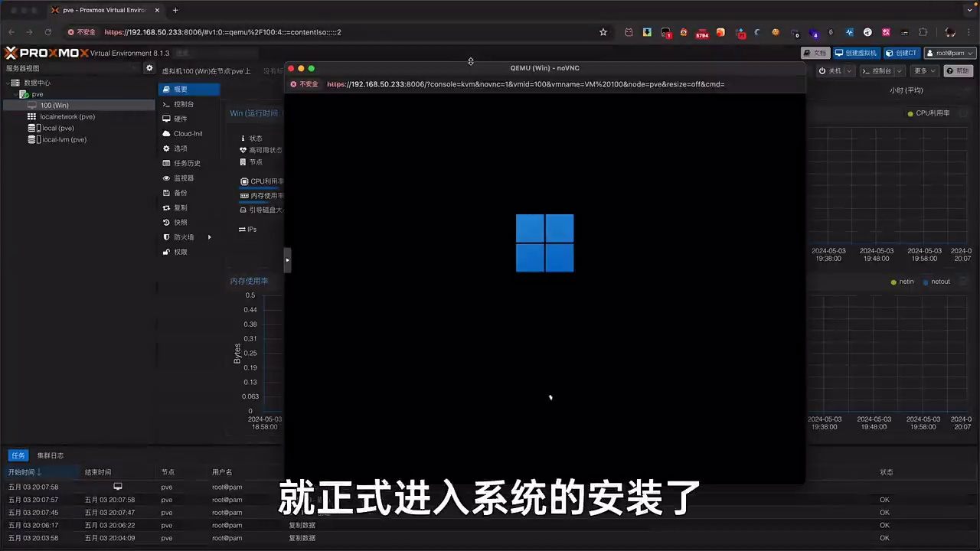Screen dimensions: 980x551
Task: Open the 服务器视图 view selector dropdown
Action: tap(73, 68)
